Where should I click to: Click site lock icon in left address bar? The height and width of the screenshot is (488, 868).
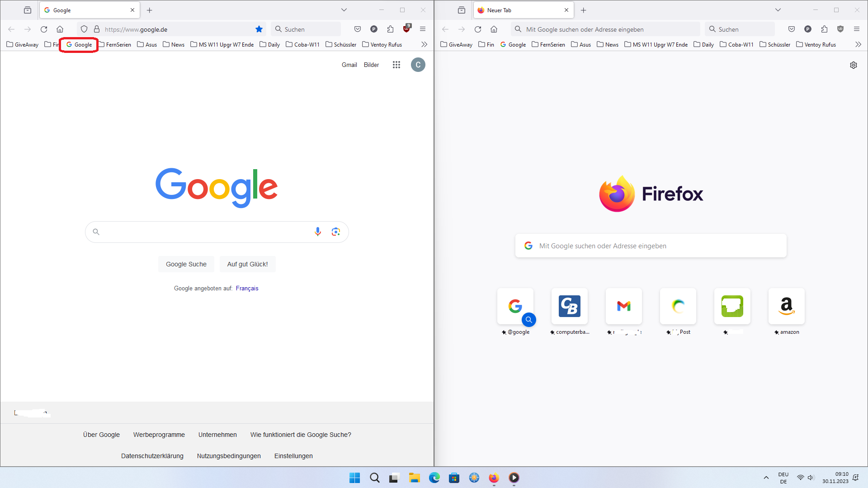pos(97,29)
